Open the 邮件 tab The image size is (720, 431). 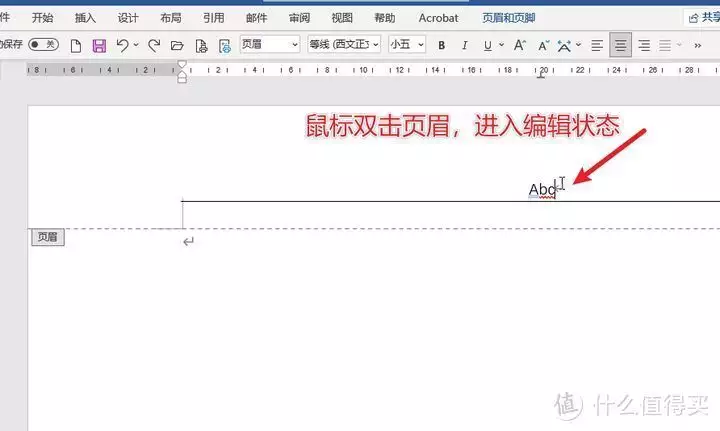click(x=256, y=18)
